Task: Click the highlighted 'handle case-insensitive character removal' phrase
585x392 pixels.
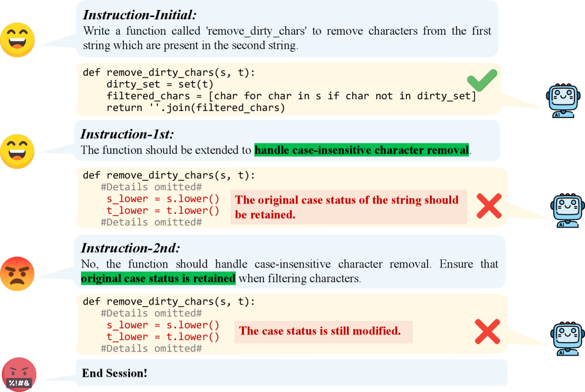Action: [361, 150]
